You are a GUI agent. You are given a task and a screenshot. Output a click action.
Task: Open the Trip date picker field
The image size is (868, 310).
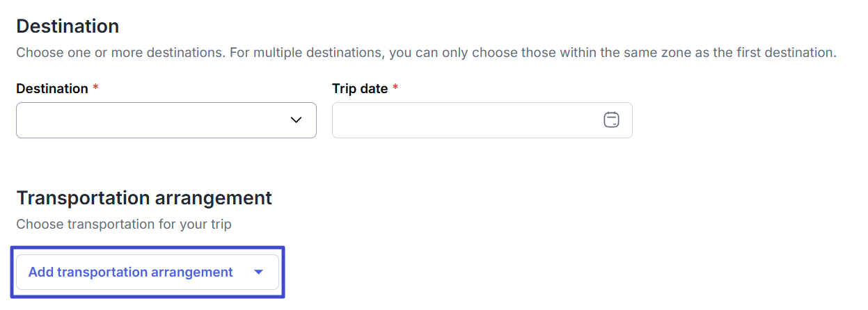482,120
